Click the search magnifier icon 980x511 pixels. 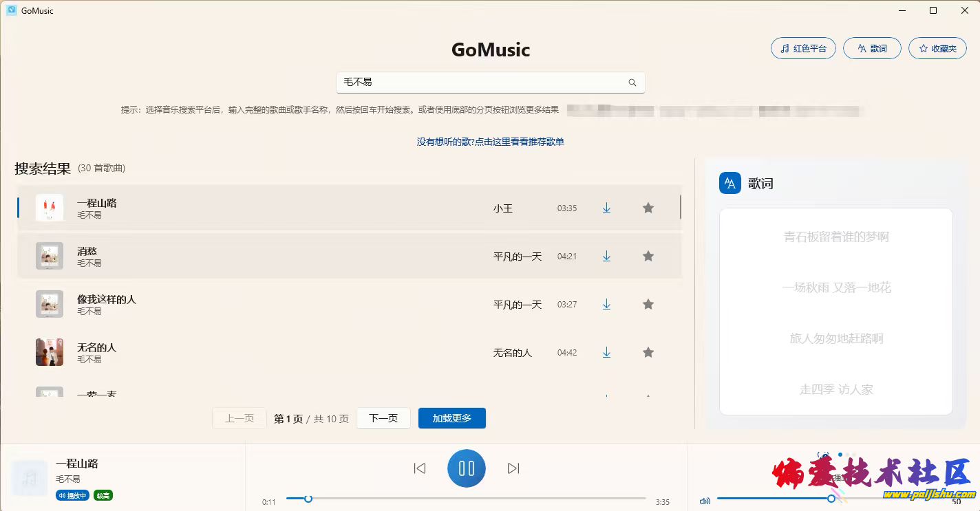coord(632,83)
